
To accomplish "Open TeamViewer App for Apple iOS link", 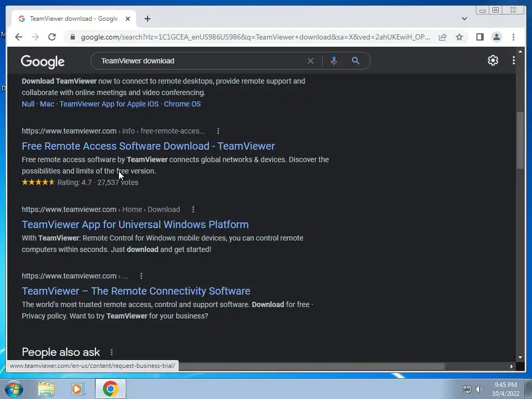I will coord(109,104).
